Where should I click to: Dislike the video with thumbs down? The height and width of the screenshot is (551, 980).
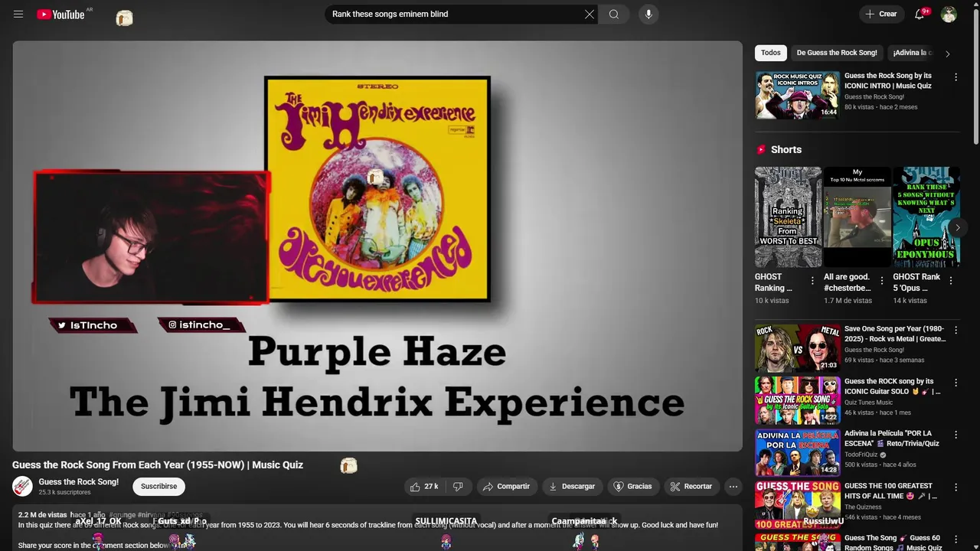click(458, 487)
